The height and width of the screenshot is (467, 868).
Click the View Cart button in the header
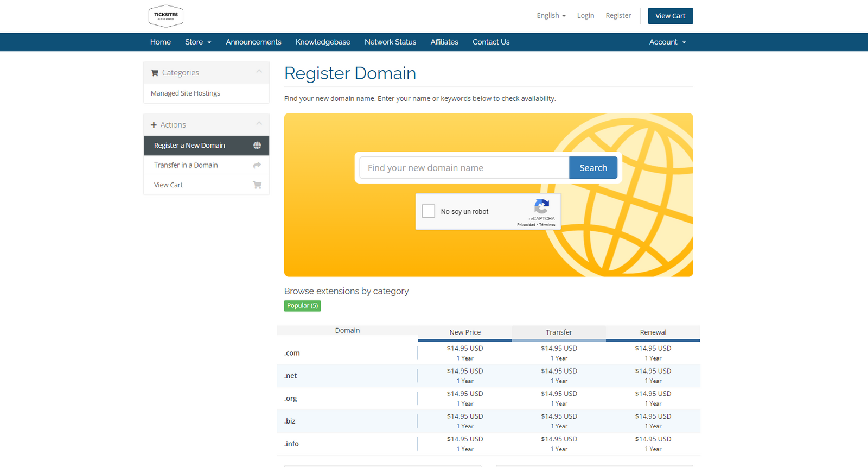(670, 16)
